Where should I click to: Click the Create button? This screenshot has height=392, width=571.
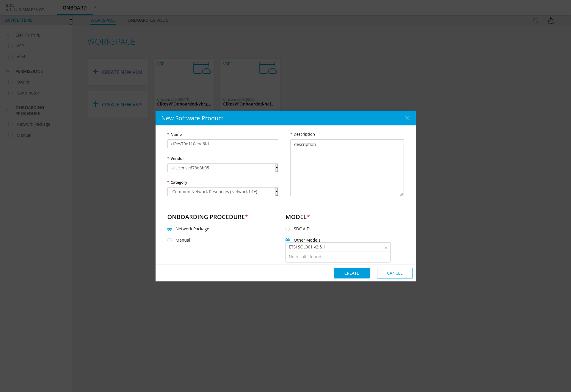coord(352,273)
